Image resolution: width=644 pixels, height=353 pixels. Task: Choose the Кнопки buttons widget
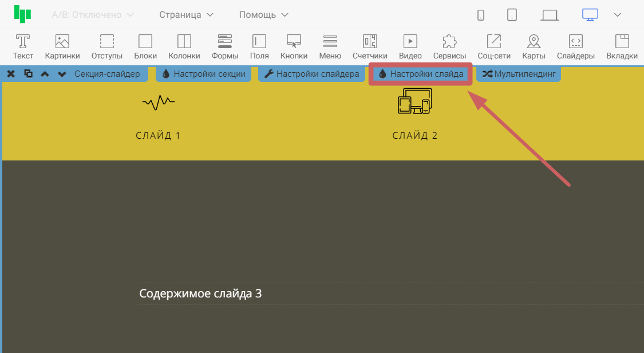click(x=294, y=46)
